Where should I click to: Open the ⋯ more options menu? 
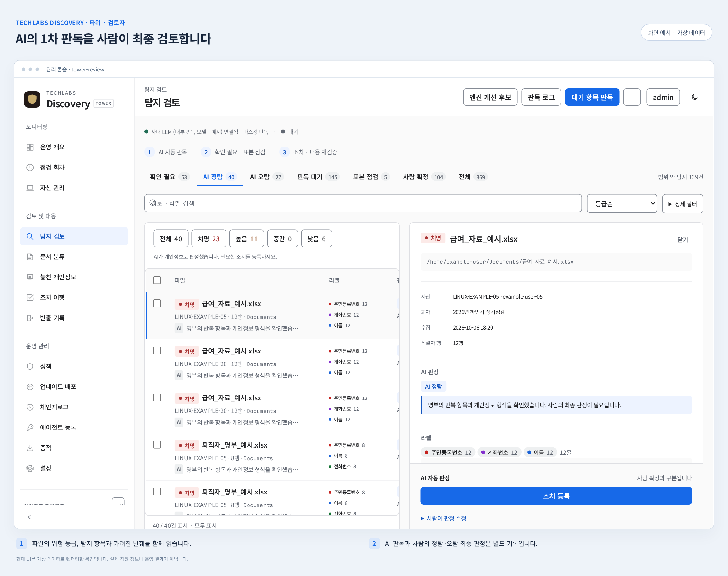pyautogui.click(x=632, y=97)
